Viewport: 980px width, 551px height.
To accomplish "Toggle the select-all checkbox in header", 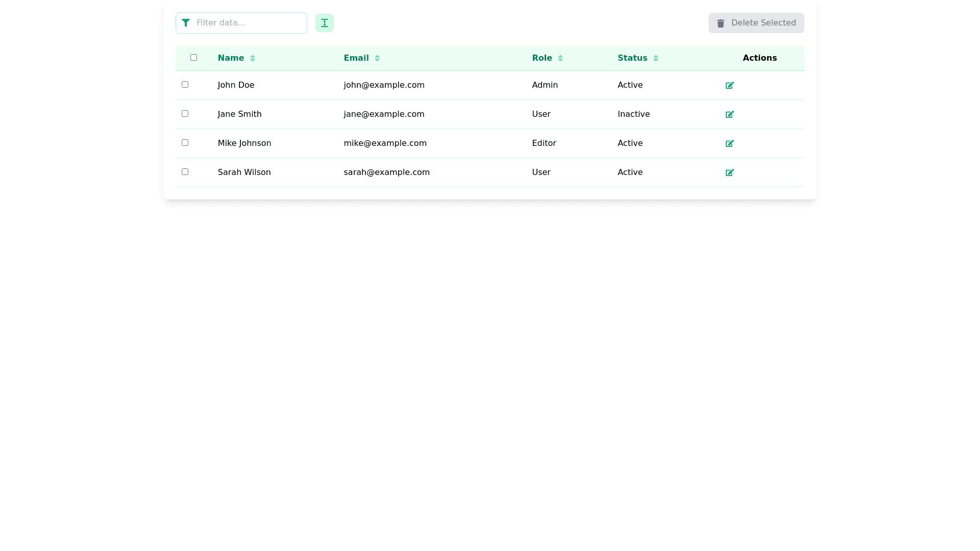I will [x=193, y=58].
